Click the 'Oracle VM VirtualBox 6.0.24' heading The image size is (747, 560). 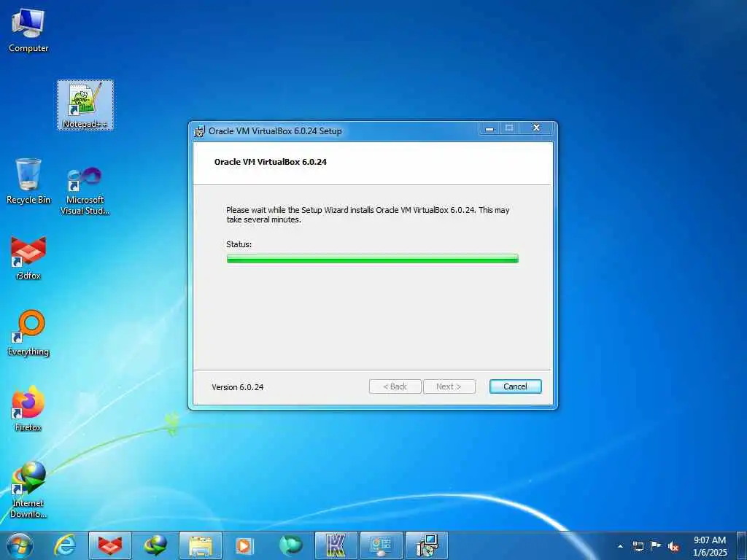pos(271,162)
